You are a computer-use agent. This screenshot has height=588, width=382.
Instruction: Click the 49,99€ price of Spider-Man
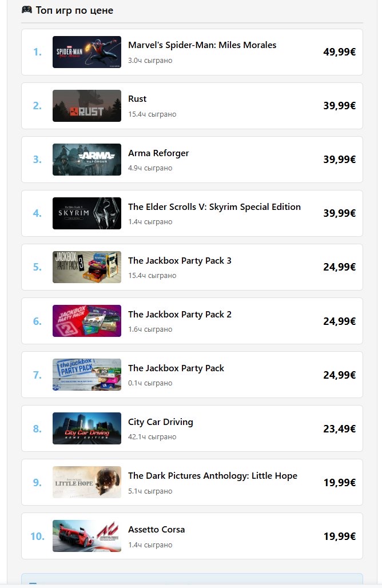[339, 51]
